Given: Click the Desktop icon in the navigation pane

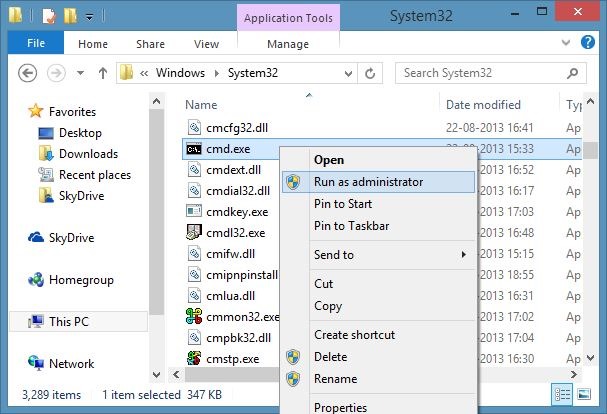Looking at the screenshot, I should coord(46,133).
